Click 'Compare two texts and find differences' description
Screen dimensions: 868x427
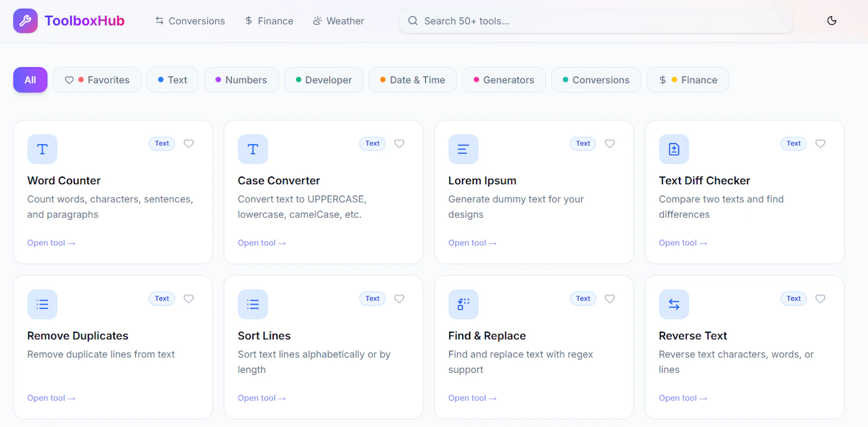[721, 207]
